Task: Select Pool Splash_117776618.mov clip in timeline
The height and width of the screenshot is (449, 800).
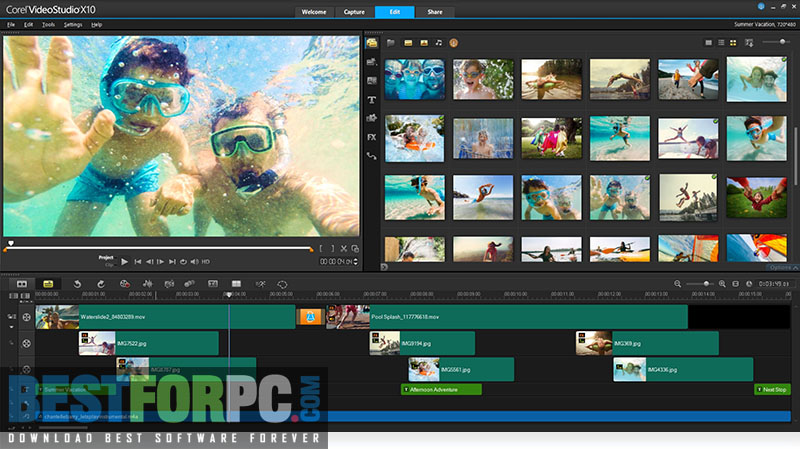Action: [507, 317]
